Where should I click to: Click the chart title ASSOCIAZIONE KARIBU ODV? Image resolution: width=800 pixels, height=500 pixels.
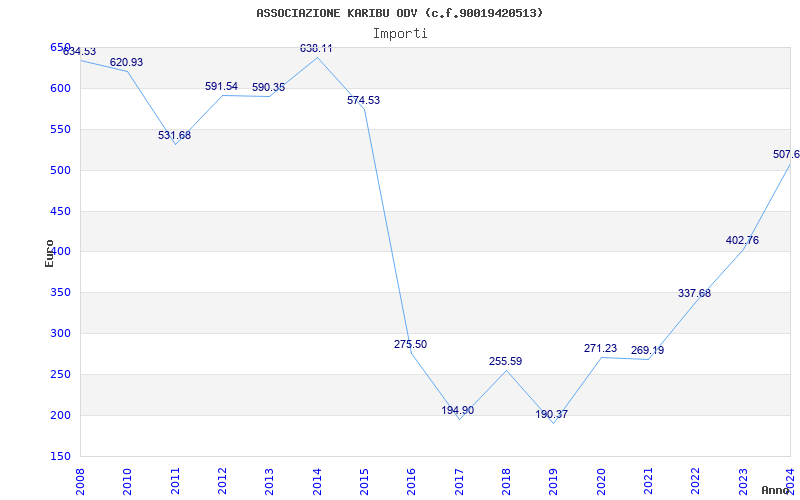(x=400, y=13)
